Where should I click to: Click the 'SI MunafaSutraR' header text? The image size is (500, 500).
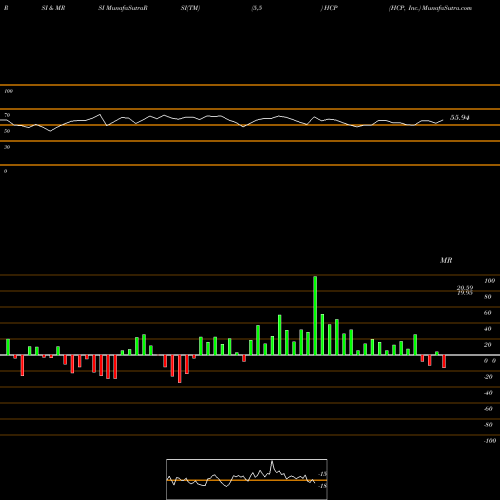tap(123, 8)
